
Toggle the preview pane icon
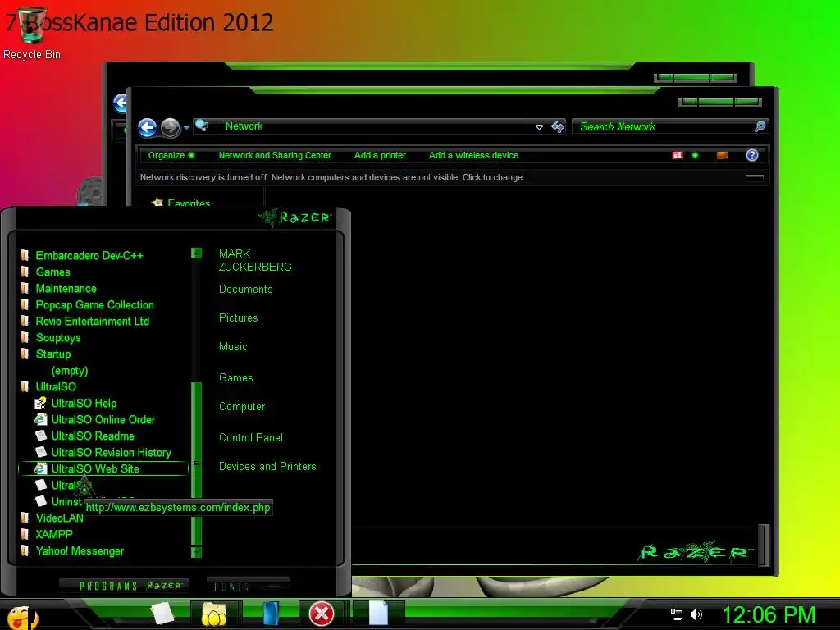723,155
